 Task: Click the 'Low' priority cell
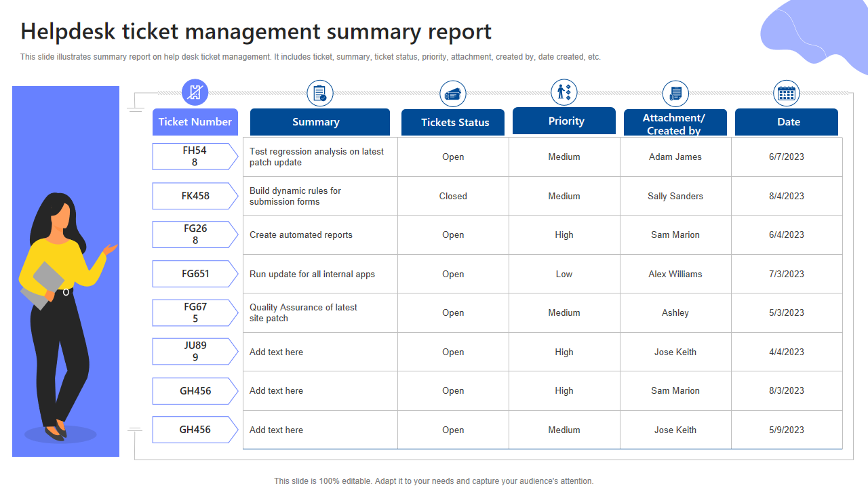tap(564, 274)
